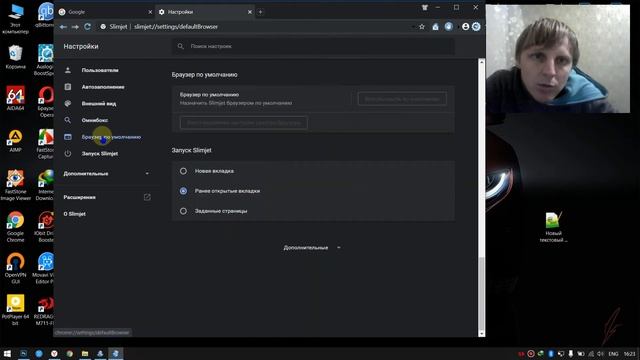Open the OpenVPN GUI desktop icon
This screenshot has width=640, height=360.
point(15,268)
